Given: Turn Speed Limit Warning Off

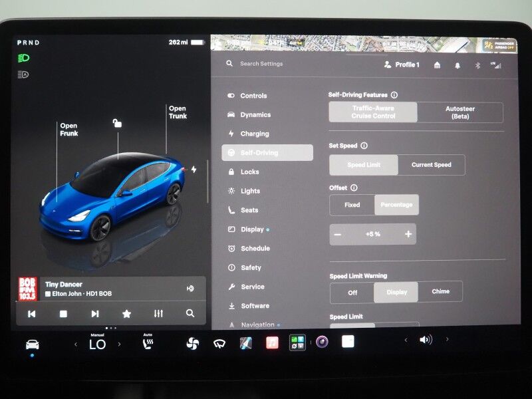Looking at the screenshot, I should coord(352,293).
